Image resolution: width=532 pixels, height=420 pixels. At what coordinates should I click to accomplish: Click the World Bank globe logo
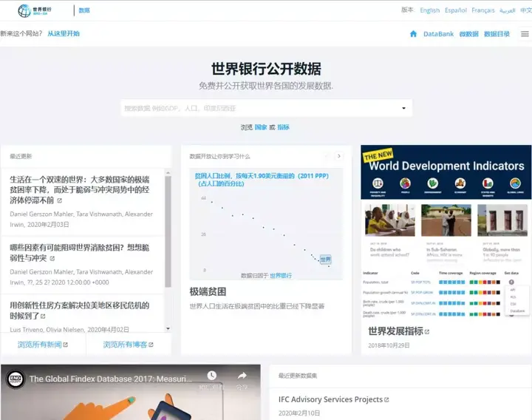pos(24,10)
